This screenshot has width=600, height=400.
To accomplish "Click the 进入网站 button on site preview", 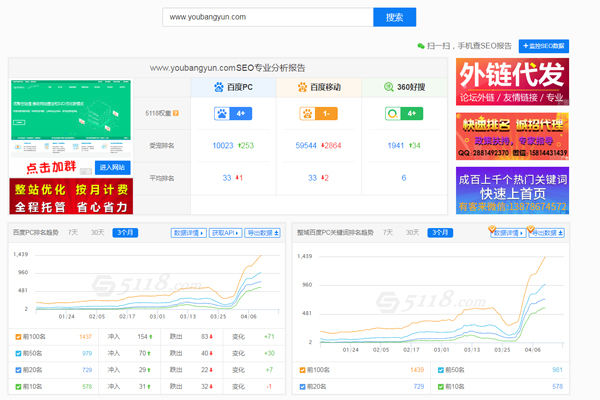I will point(113,166).
